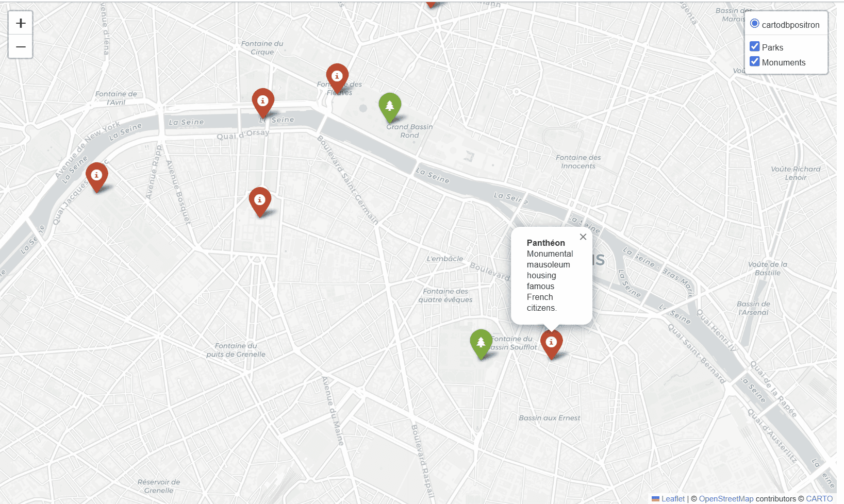Zoom out using the minus button

[20, 46]
